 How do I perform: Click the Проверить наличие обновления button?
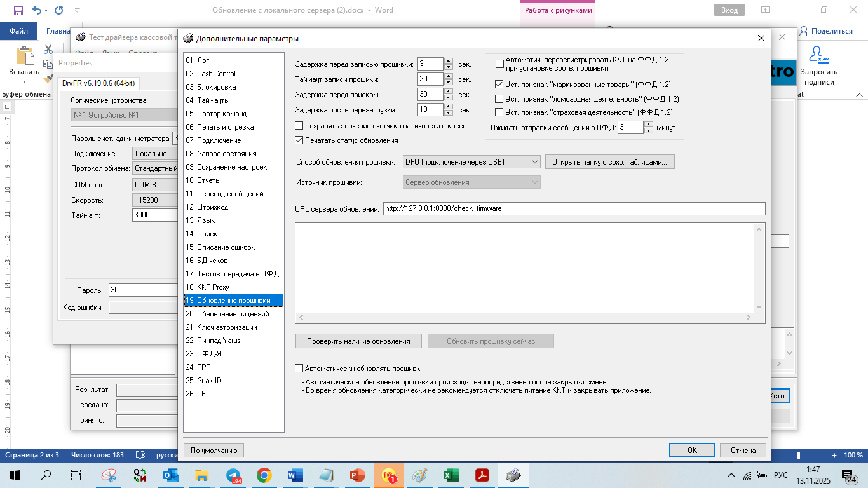coord(358,341)
